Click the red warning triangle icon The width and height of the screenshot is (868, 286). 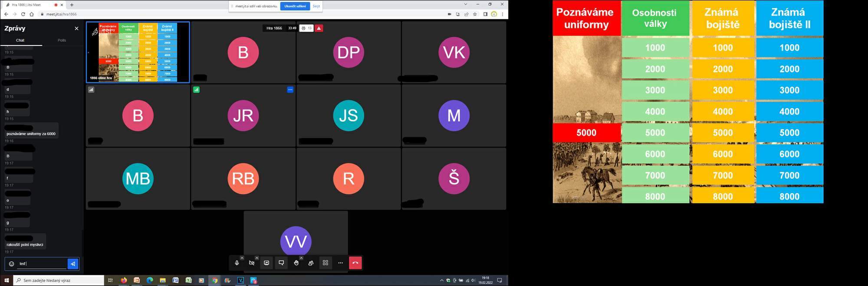point(319,28)
